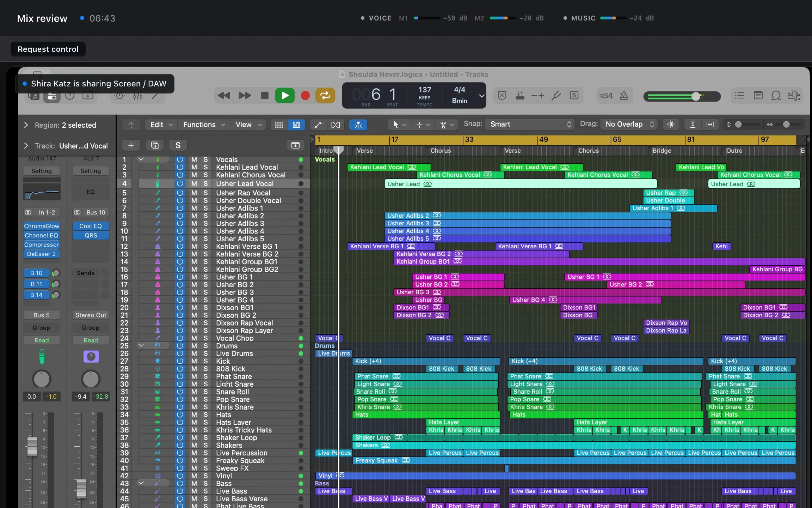The image size is (812, 508).
Task: Click the DeEsser 2 plugin slot
Action: [x=42, y=254]
